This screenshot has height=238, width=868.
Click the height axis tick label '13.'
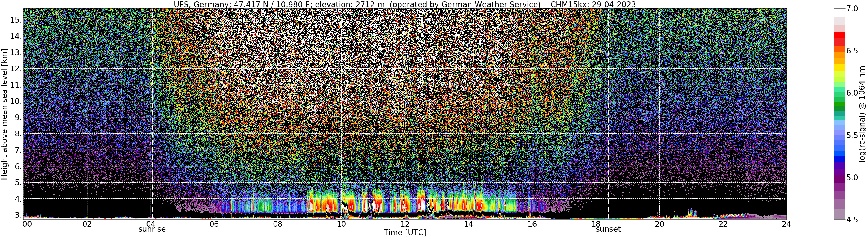16,53
